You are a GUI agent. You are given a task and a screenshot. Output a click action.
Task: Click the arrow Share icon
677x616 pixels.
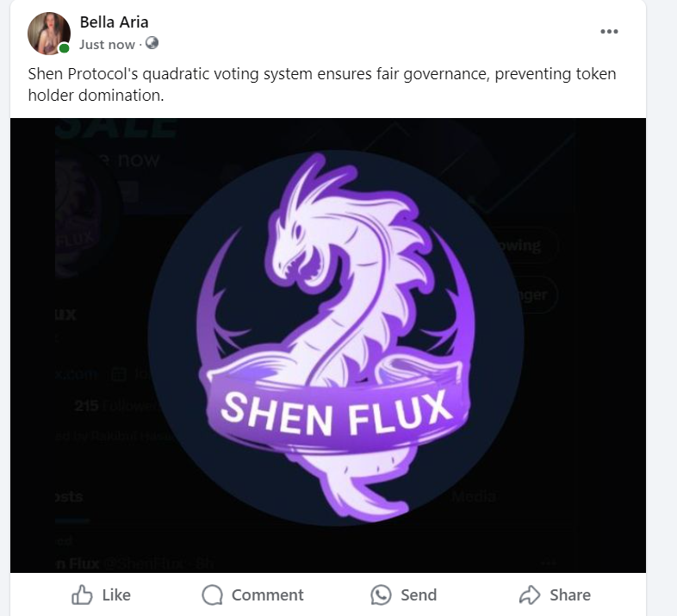530,594
